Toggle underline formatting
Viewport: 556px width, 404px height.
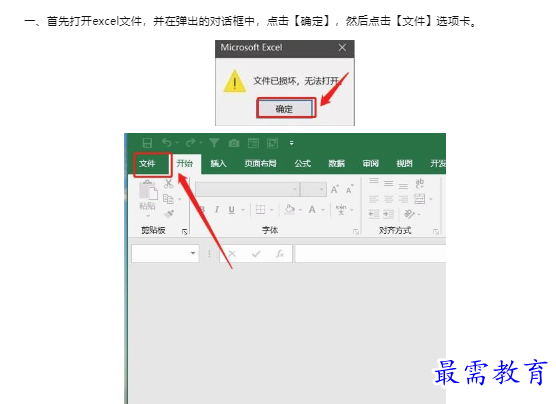coord(232,210)
